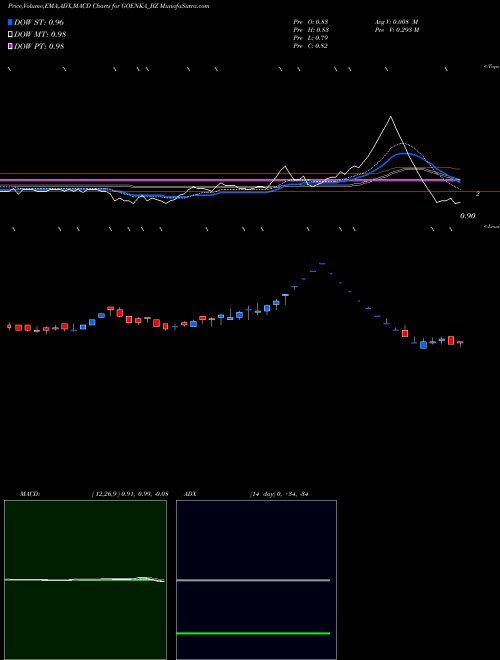Click the ADX '(14 day) 0, +34, -34' values

[279, 494]
